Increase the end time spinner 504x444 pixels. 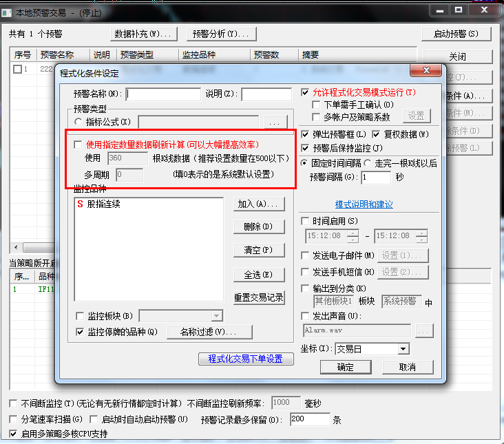421,233
